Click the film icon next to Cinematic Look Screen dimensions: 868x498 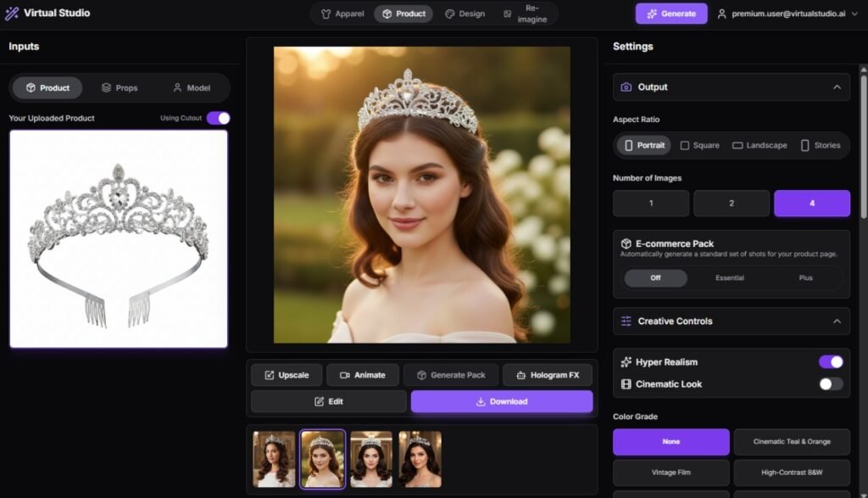626,384
